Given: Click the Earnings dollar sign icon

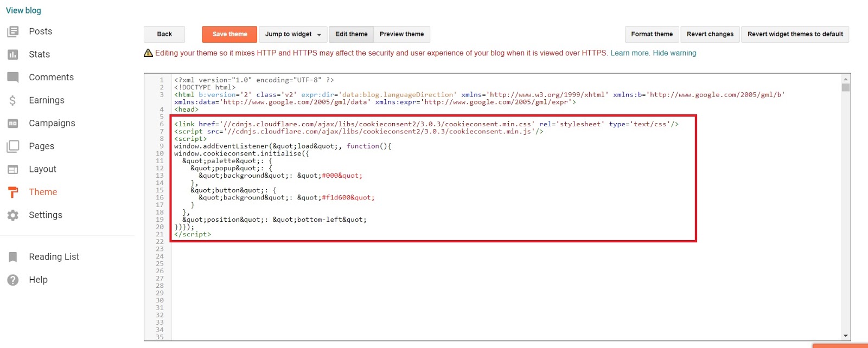Looking at the screenshot, I should pos(13,100).
